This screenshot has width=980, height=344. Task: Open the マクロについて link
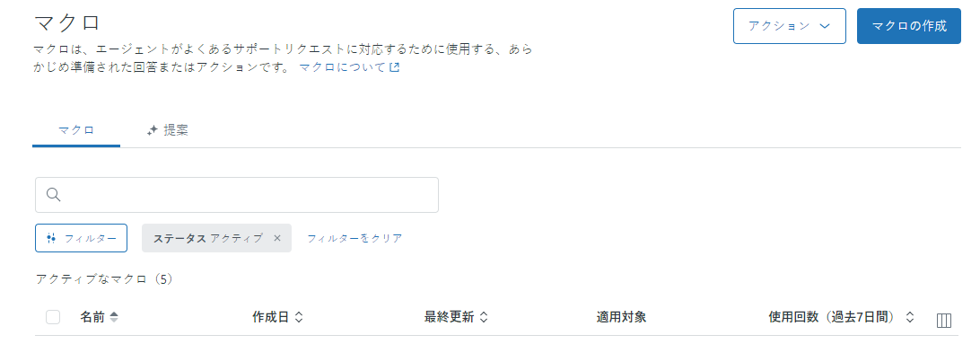pos(343,67)
